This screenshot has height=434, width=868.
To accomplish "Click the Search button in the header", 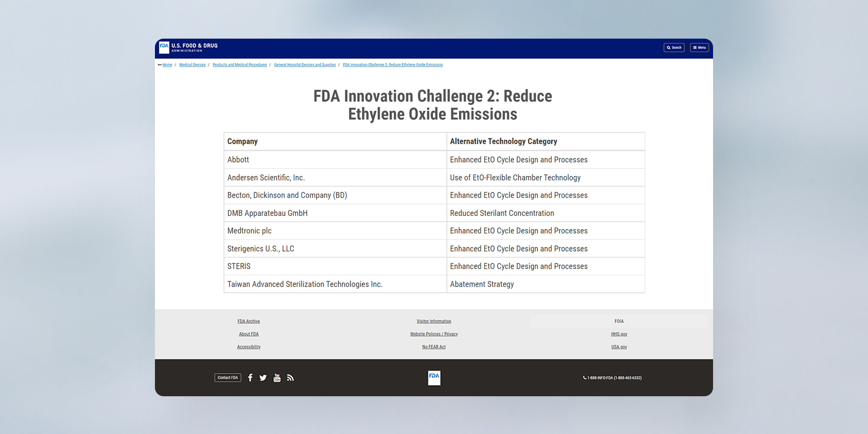I will pyautogui.click(x=674, y=47).
